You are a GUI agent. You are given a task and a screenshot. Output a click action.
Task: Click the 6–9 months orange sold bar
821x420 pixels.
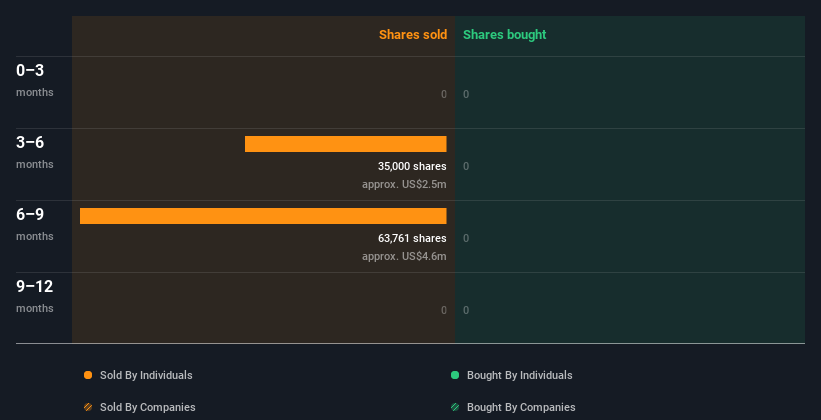pos(263,216)
